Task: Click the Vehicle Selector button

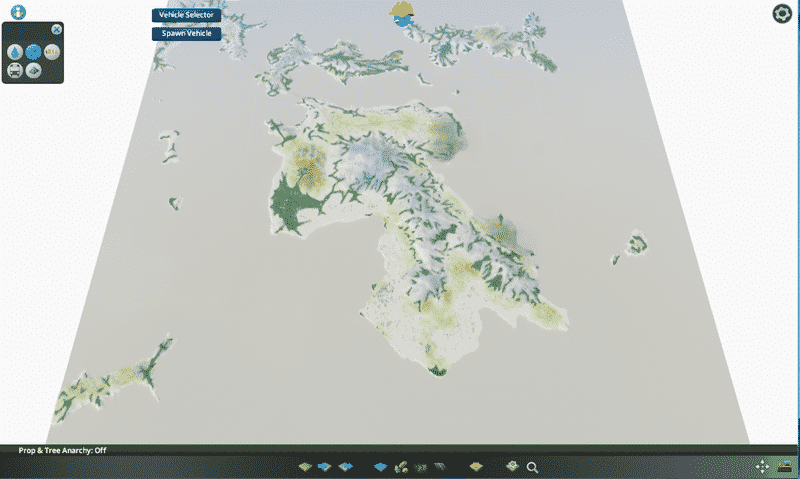Action: click(x=186, y=15)
